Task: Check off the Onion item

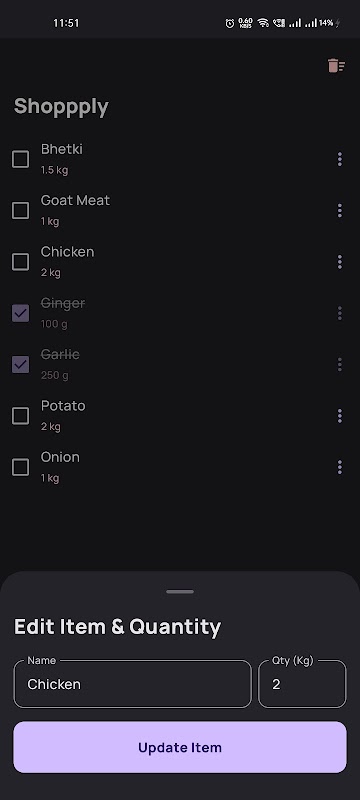Action: (20, 467)
